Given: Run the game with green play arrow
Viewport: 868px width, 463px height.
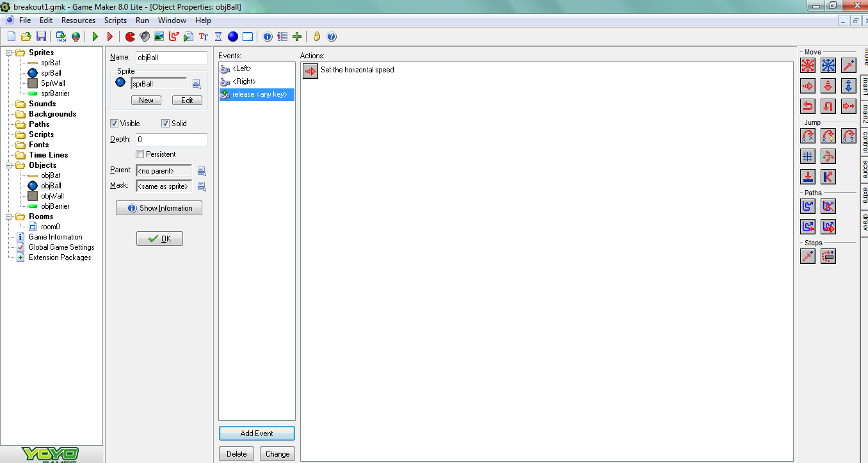Looking at the screenshot, I should coord(95,37).
